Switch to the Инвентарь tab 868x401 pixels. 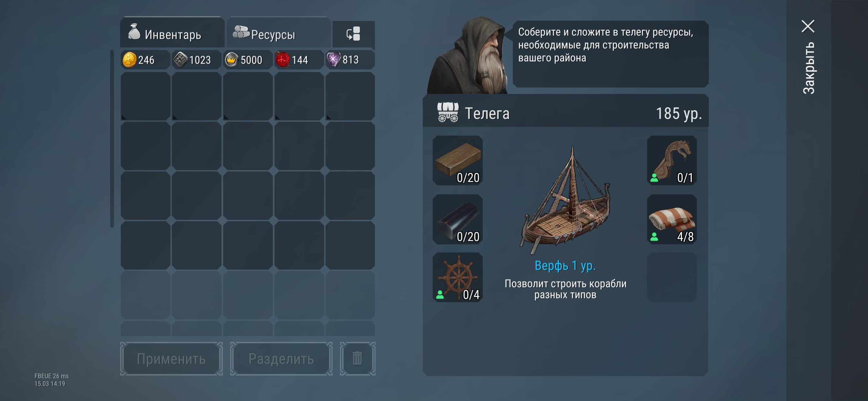[x=172, y=32]
